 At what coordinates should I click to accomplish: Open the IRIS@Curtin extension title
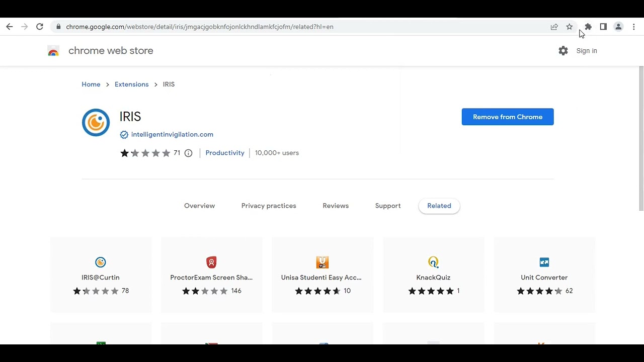click(101, 278)
